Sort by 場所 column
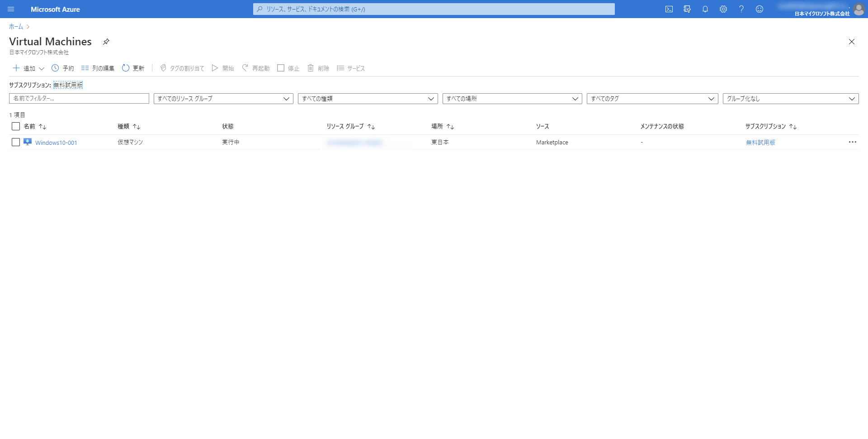The width and height of the screenshot is (868, 439). [x=443, y=127]
